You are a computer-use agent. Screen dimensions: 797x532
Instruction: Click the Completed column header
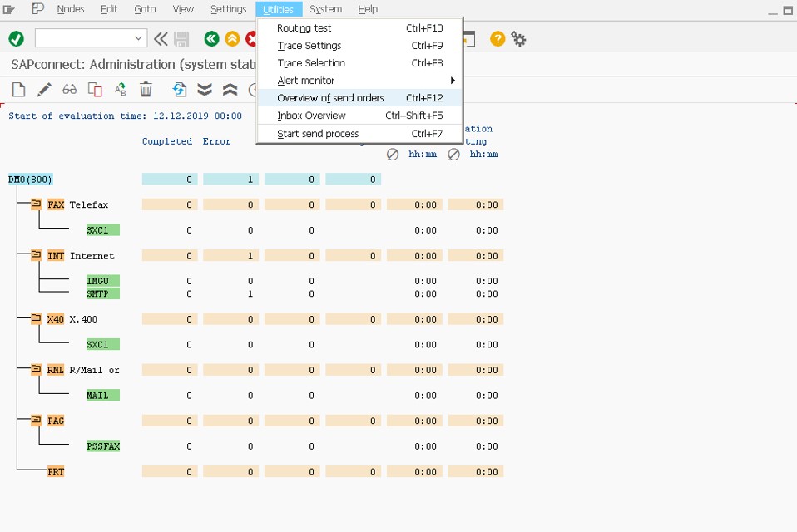(x=166, y=141)
